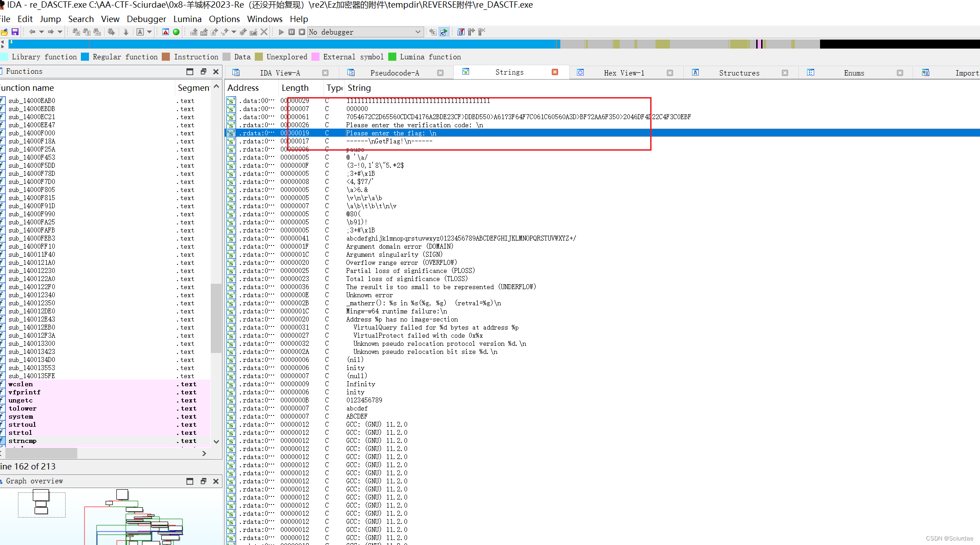
Task: Click the Functions panel horizontal scrollbar thumb
Action: pos(40,453)
